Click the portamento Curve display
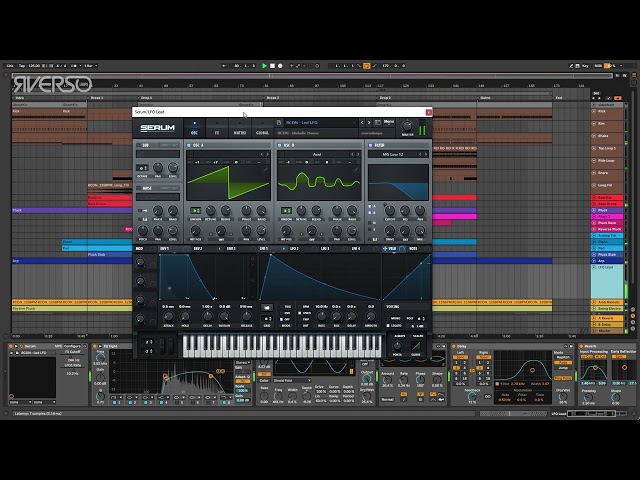The image size is (640, 480). [416, 346]
